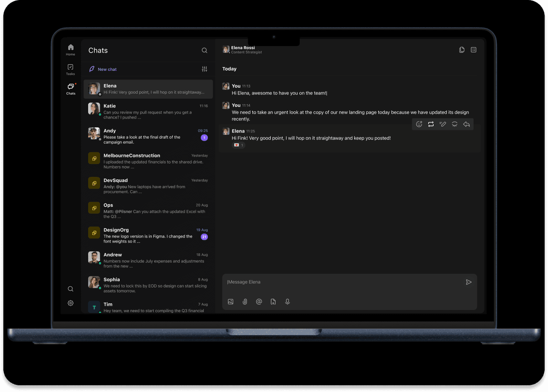Mark Elena's message as unread with the eye icon
This screenshot has height=392, width=548.
click(454, 124)
